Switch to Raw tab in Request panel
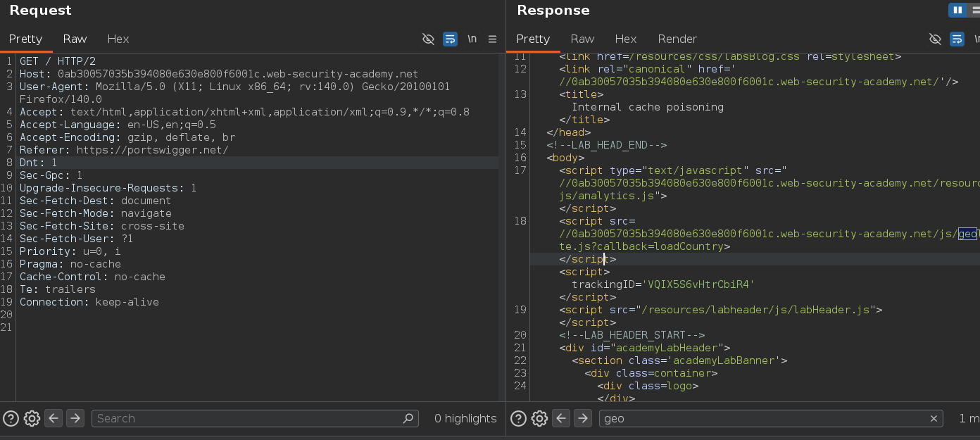Viewport: 980px width, 440px height. tap(75, 39)
